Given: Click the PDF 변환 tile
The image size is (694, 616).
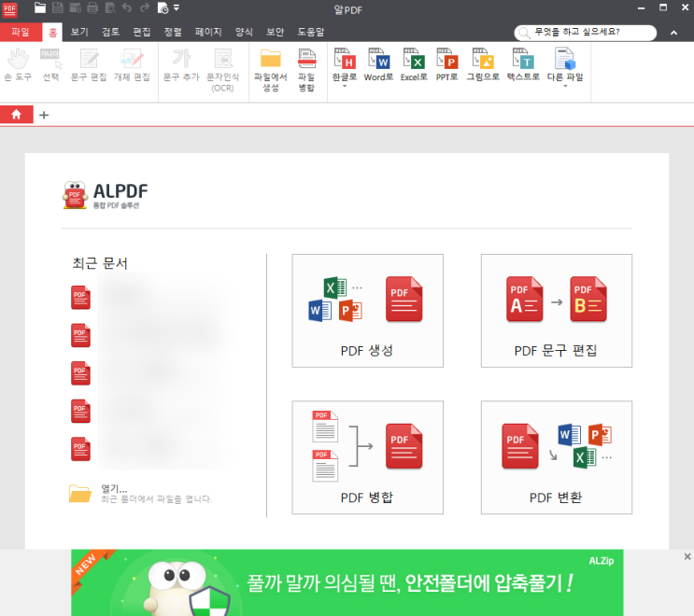Looking at the screenshot, I should [x=556, y=457].
